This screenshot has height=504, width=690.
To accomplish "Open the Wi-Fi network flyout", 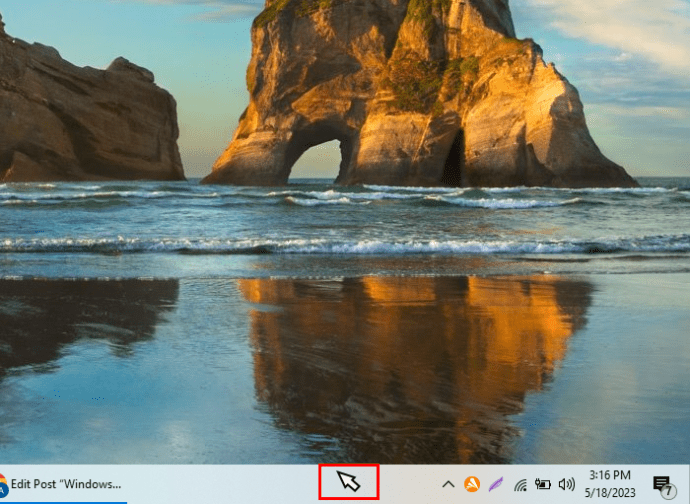I will (x=520, y=485).
